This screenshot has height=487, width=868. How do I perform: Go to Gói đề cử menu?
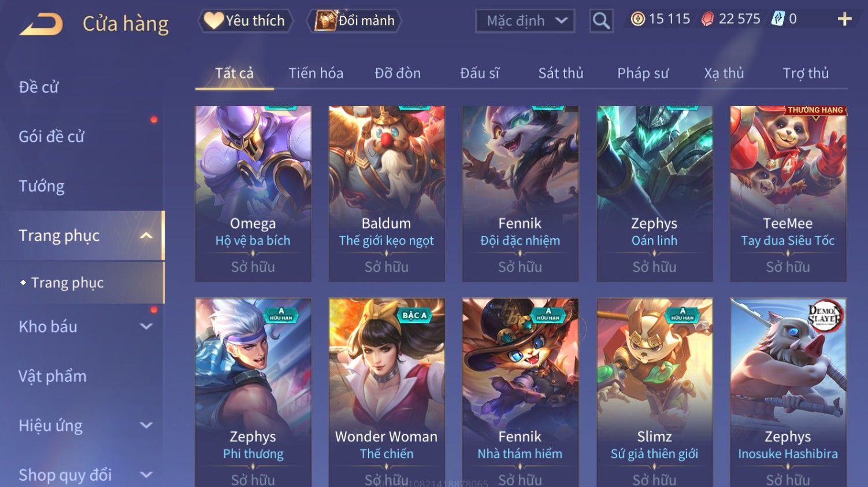click(51, 136)
